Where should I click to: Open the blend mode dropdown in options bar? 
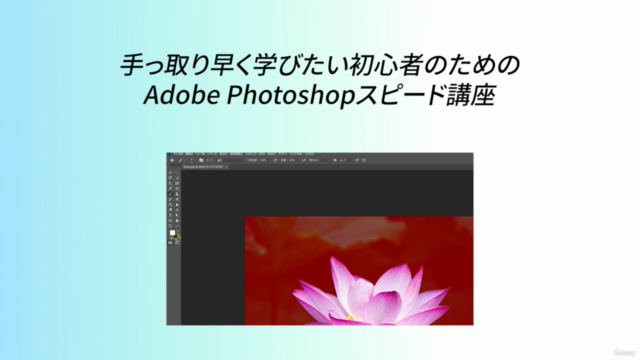[x=231, y=160]
